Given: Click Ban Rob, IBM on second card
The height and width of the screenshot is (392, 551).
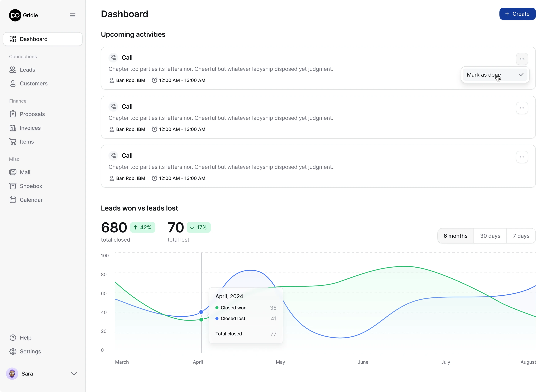Looking at the screenshot, I should (131, 129).
